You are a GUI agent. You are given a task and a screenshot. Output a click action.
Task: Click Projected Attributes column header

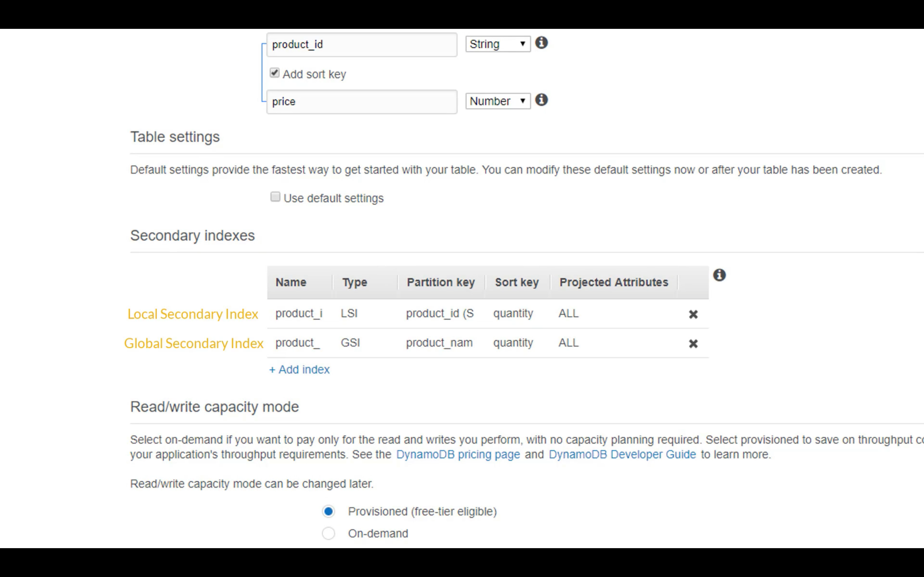[614, 282]
